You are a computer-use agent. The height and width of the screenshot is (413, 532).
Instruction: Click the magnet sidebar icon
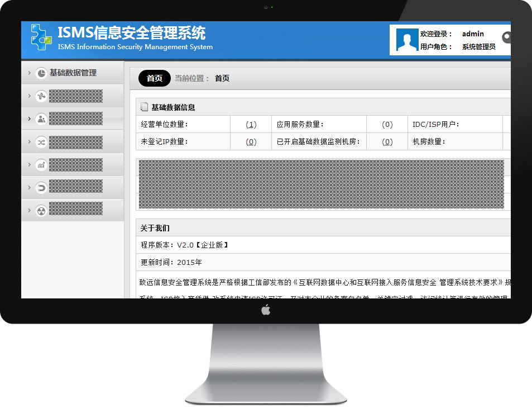[x=41, y=188]
